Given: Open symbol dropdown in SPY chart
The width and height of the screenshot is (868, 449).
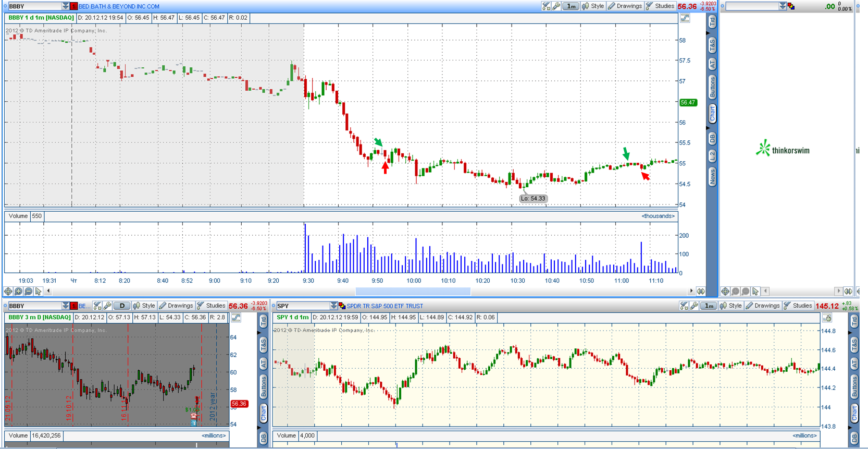Looking at the screenshot, I should 333,306.
